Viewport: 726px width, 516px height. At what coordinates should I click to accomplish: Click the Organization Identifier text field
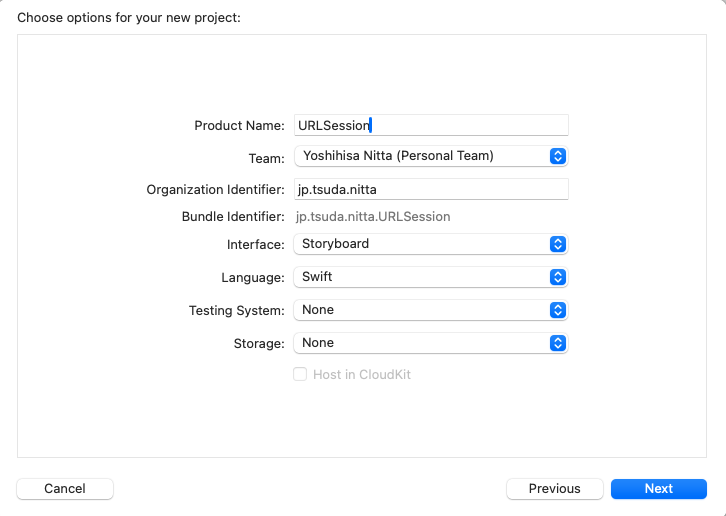[x=430, y=189]
